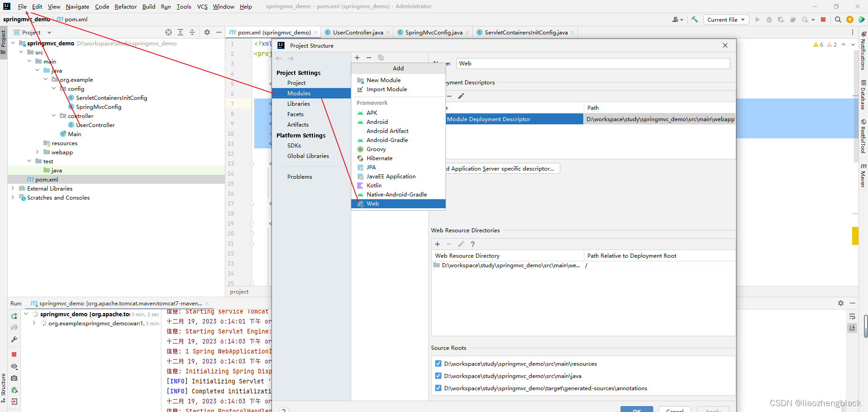Click the camera Dump Threads icon in Run panel
The image size is (868, 412).
tap(14, 378)
